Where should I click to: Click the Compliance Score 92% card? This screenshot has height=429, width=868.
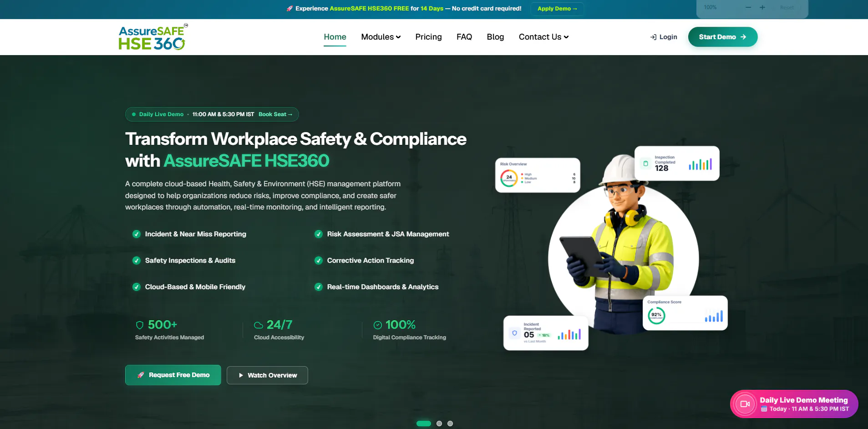(685, 313)
